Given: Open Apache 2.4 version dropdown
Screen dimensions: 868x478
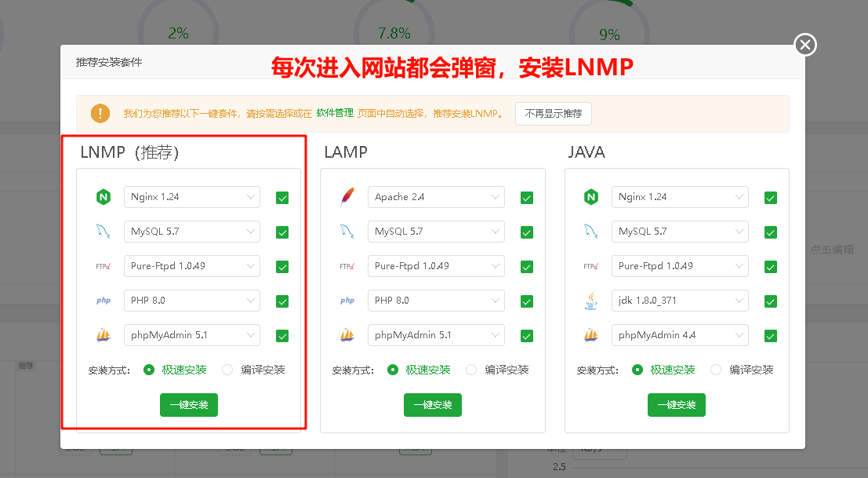Looking at the screenshot, I should tap(436, 197).
